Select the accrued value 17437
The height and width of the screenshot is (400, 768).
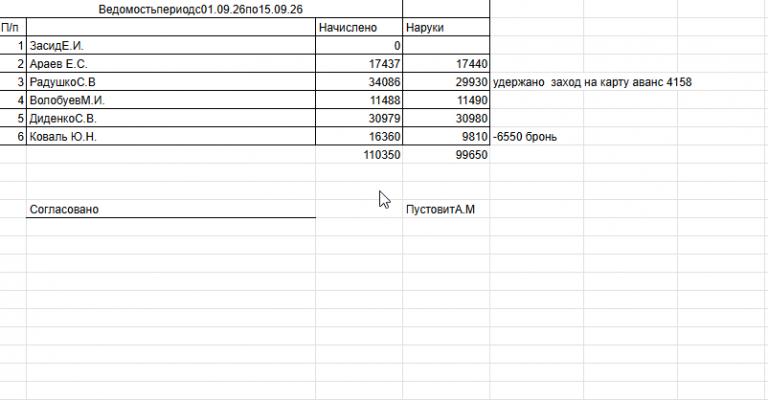coord(359,64)
